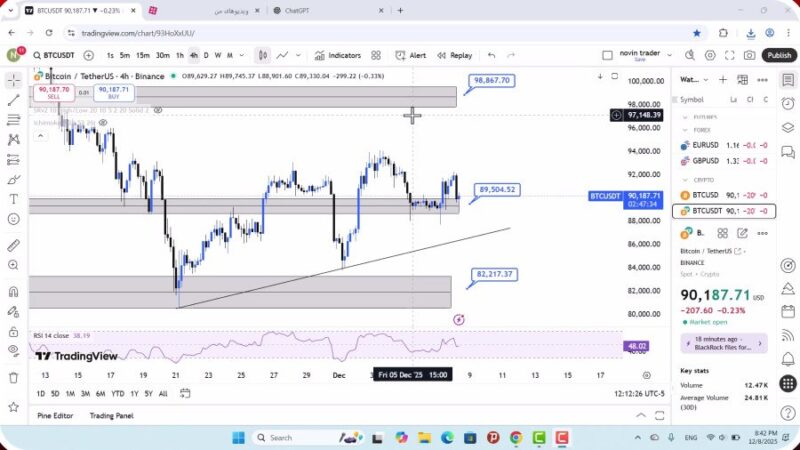Lock all drawings with the lock icon
Screen dimensions: 800x450
pyautogui.click(x=13, y=329)
